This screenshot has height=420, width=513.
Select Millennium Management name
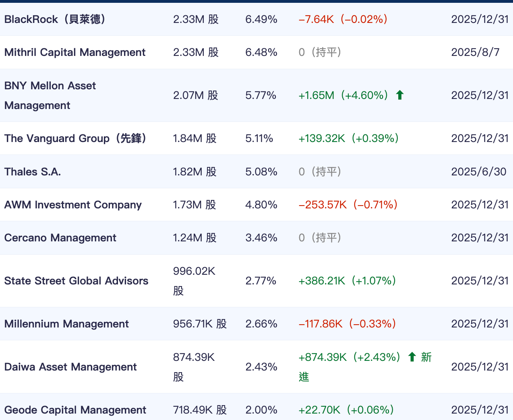click(x=66, y=324)
